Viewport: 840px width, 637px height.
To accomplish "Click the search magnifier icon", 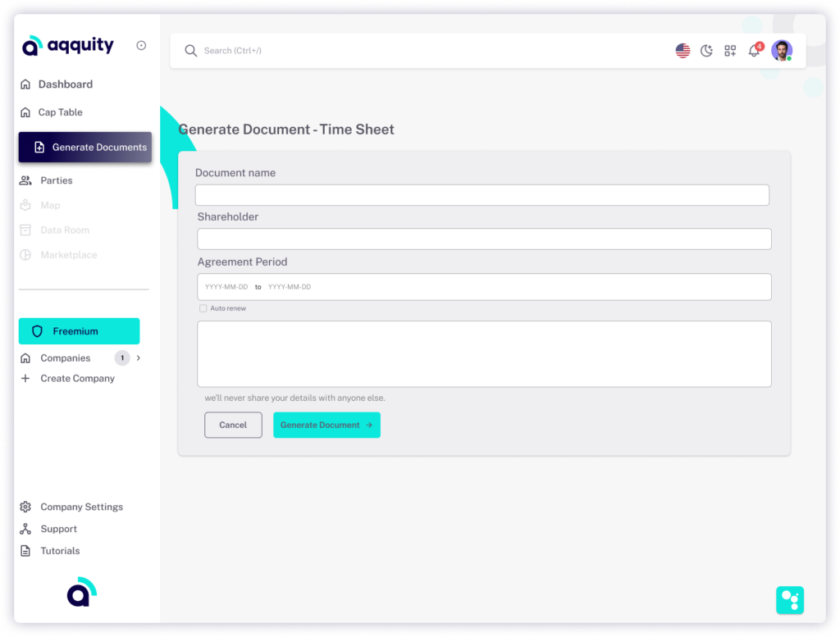I will 190,51.
